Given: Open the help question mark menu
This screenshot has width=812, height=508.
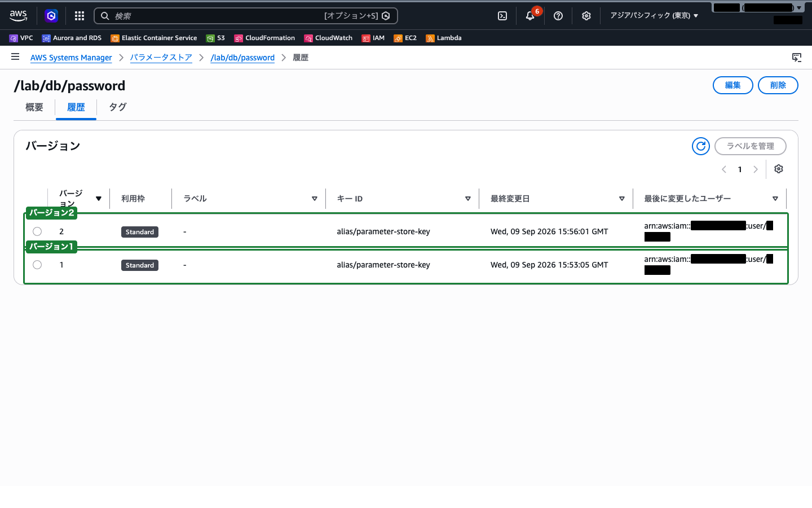Looking at the screenshot, I should click(558, 16).
